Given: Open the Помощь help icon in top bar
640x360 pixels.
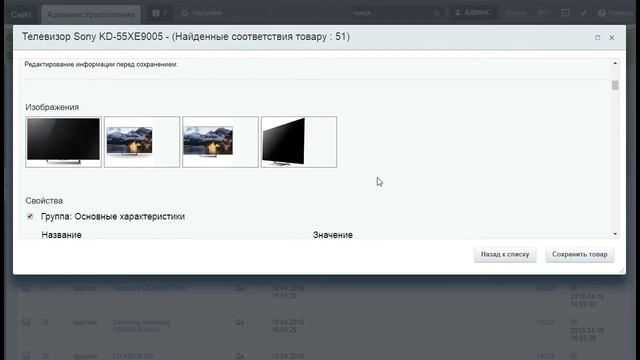Looking at the screenshot, I should click(x=616, y=13).
